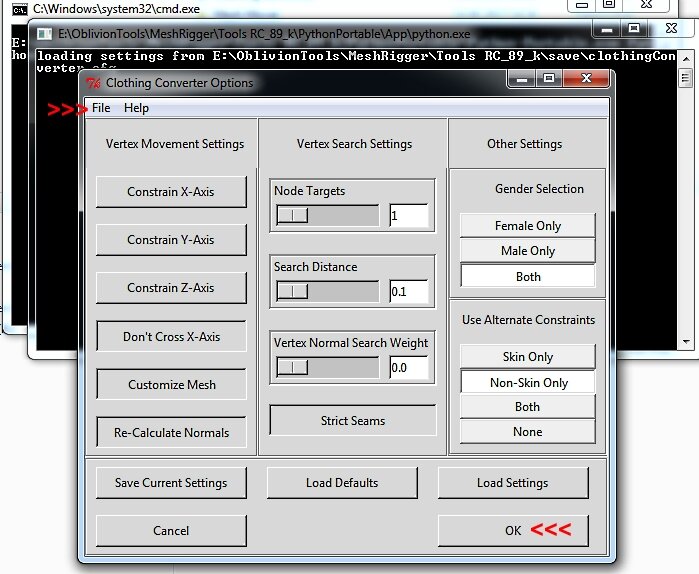Image resolution: width=699 pixels, height=574 pixels.
Task: Click the Load Settings button
Action: click(513, 483)
